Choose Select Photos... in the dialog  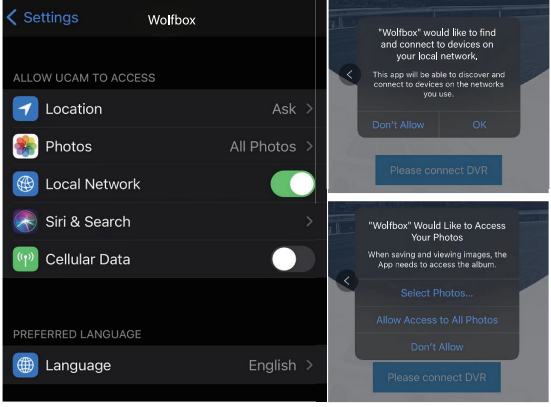click(437, 293)
